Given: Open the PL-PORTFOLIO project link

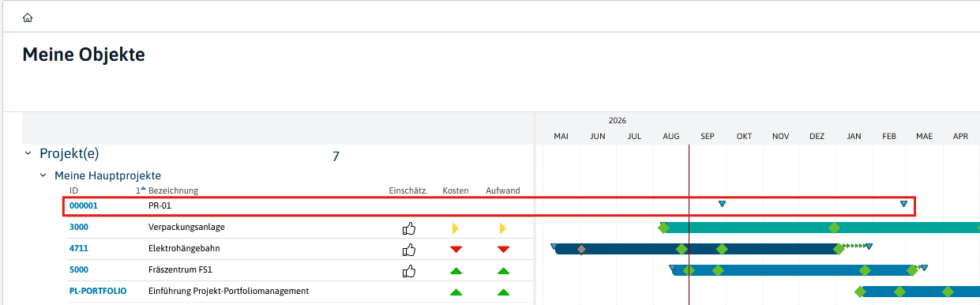Looking at the screenshot, I should pyautogui.click(x=98, y=291).
